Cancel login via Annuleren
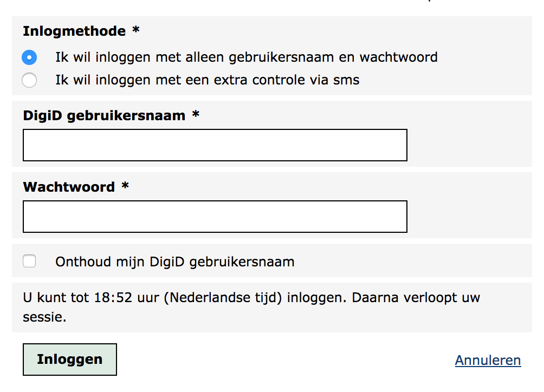The image size is (544, 392). [487, 360]
